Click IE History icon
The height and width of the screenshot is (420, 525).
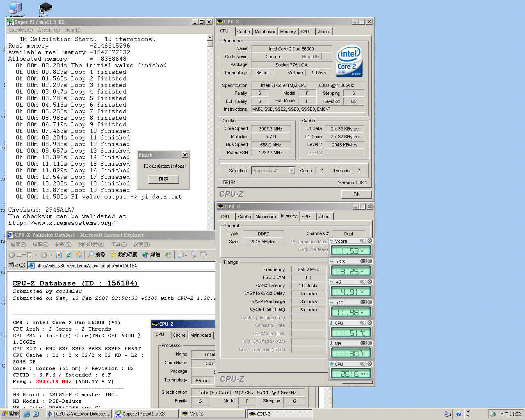coord(168,255)
